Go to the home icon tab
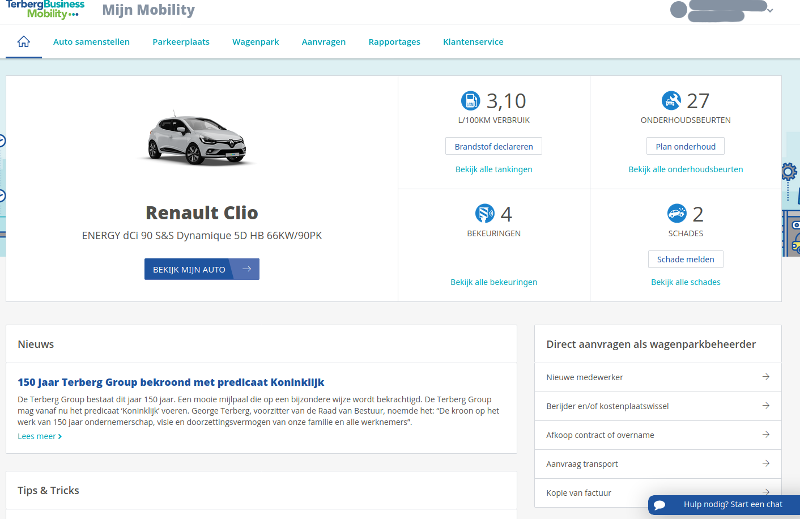Image resolution: width=800 pixels, height=519 pixels. point(23,42)
